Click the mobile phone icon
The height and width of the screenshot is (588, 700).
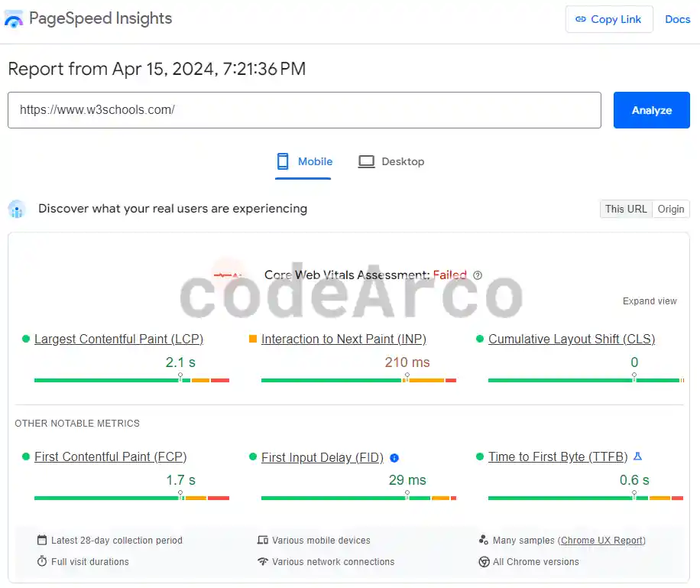coord(283,161)
